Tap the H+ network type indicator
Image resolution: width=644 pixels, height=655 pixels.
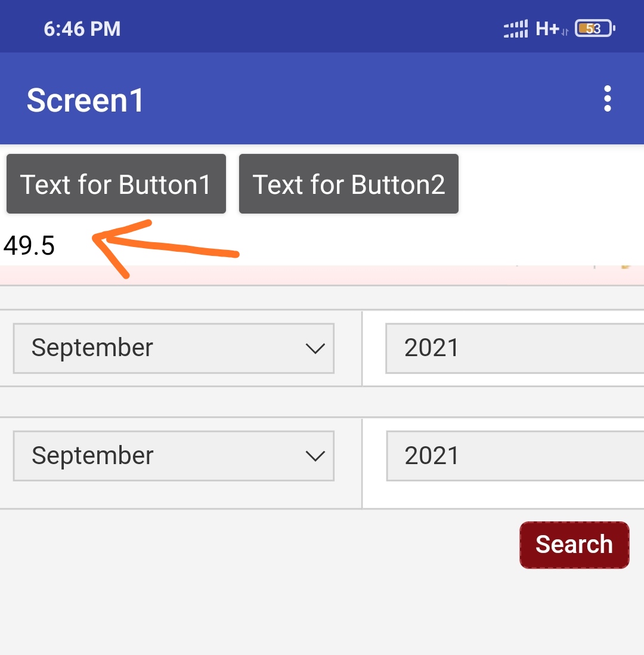(547, 29)
